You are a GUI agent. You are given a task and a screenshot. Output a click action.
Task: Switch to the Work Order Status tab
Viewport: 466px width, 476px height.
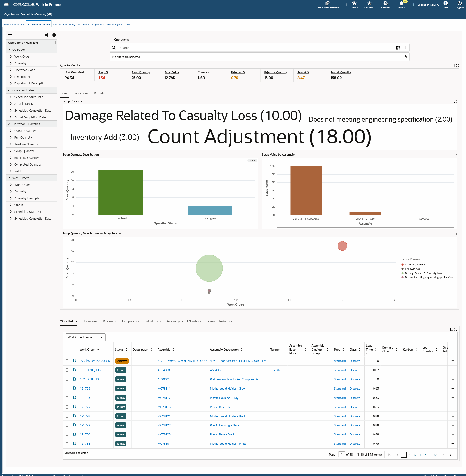(14, 24)
